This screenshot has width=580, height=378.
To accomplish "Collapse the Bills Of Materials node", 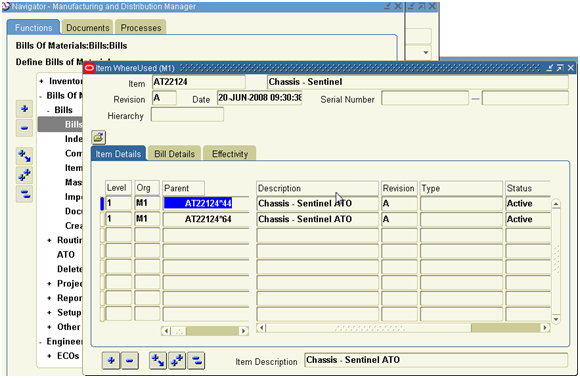I will (x=40, y=96).
